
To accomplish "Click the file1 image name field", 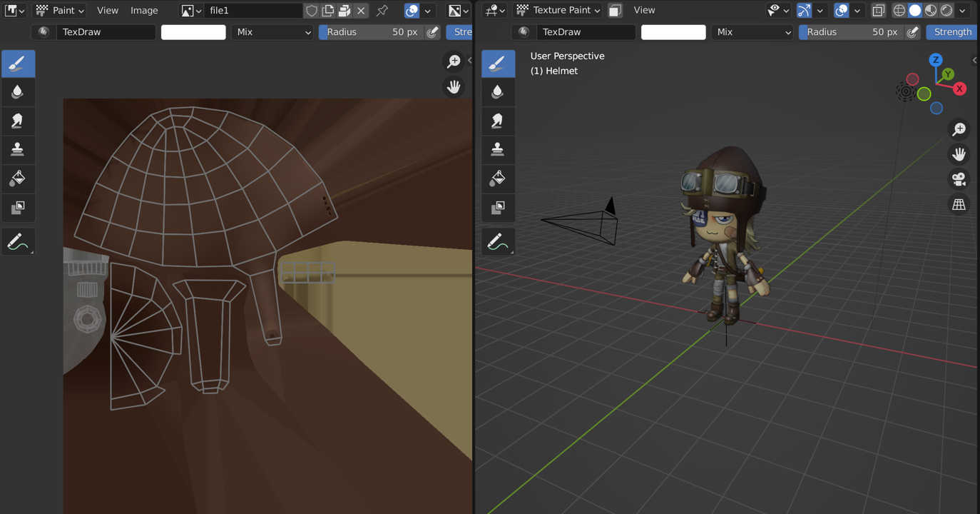I will pyautogui.click(x=252, y=11).
